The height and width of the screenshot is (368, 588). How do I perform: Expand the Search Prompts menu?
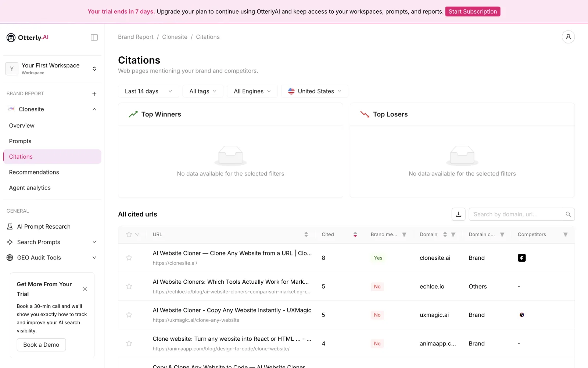coord(94,242)
